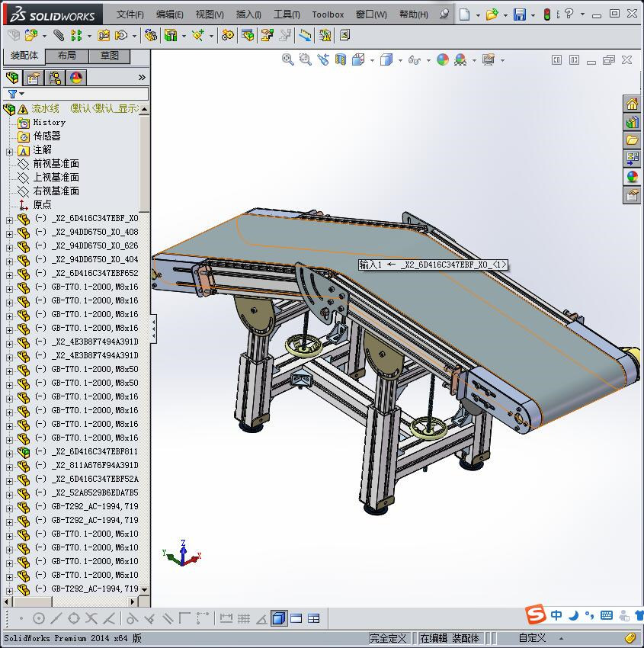Click the home icon in right task pane
Viewport: 644px width, 648px height.
pos(632,104)
